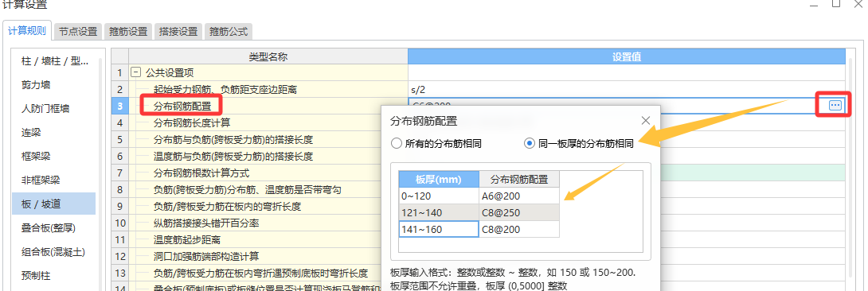Image resolution: width=868 pixels, height=291 pixels.
Task: Collapse the 公共设置项 group
Action: [135, 72]
